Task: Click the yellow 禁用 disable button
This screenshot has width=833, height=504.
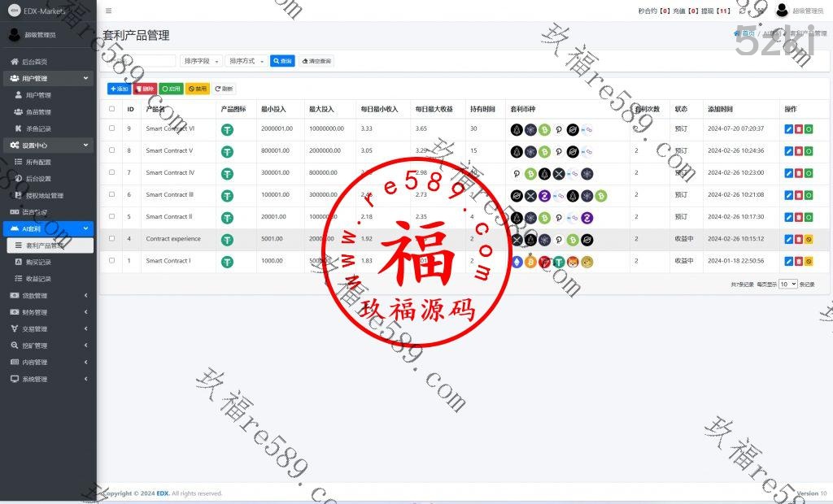Action: 198,89
